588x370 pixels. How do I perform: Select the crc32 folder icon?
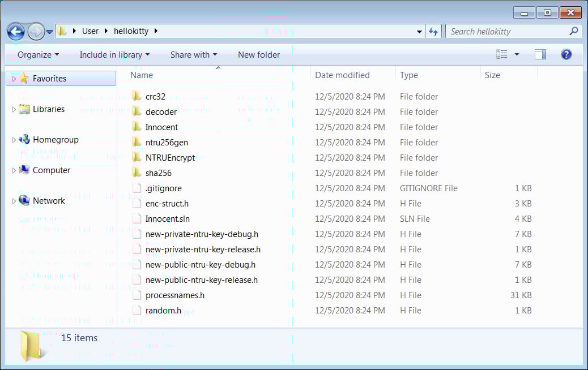point(137,96)
